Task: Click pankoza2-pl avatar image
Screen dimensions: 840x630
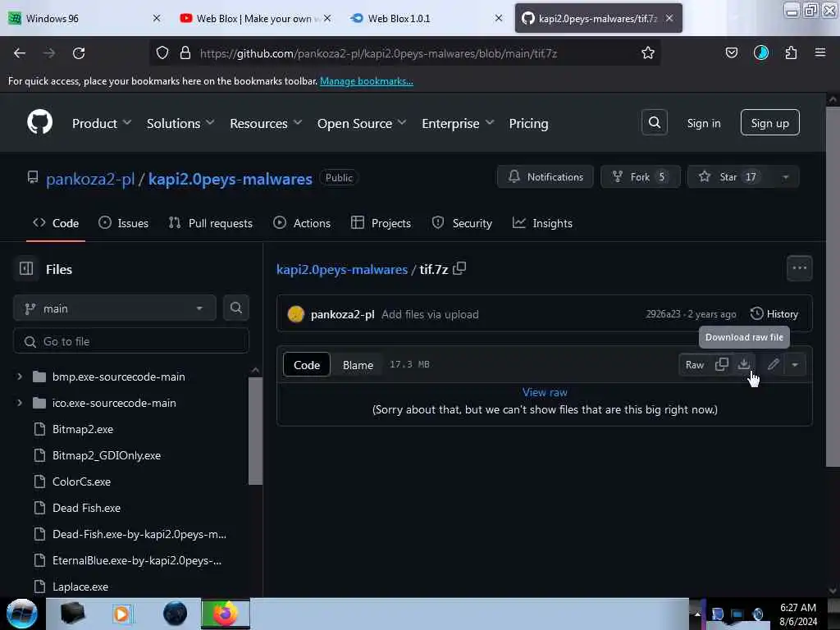Action: pos(295,314)
